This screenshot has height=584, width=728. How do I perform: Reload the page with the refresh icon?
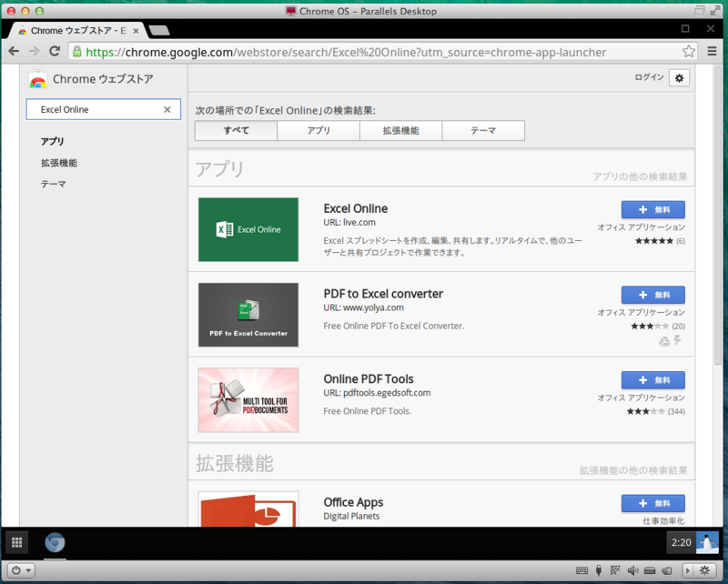(55, 51)
